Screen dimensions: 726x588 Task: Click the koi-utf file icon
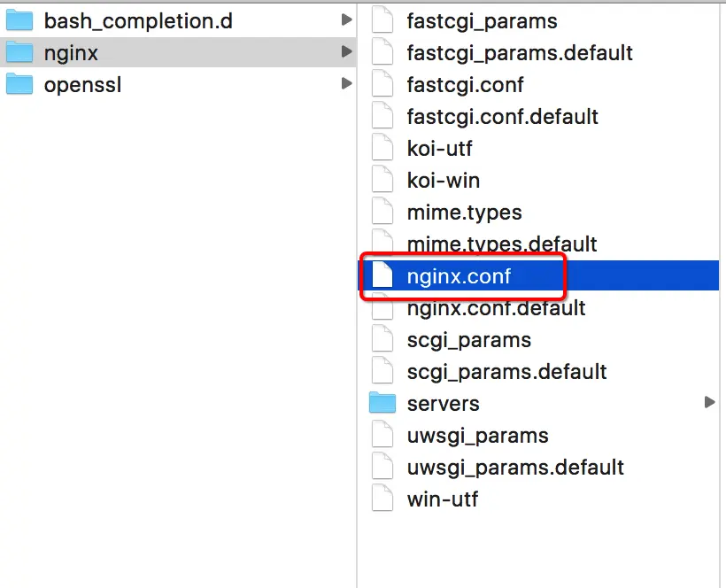pos(382,148)
